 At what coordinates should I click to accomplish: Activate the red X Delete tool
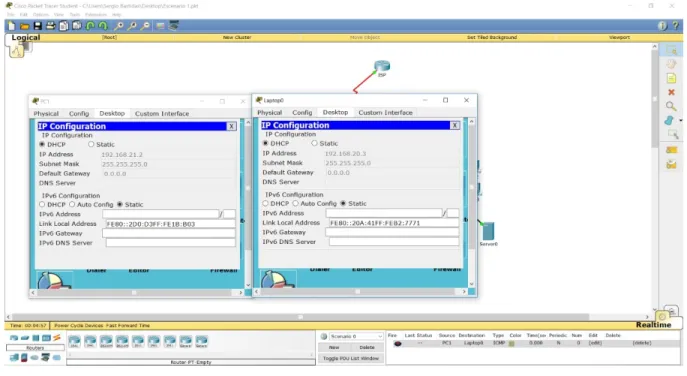tap(671, 92)
